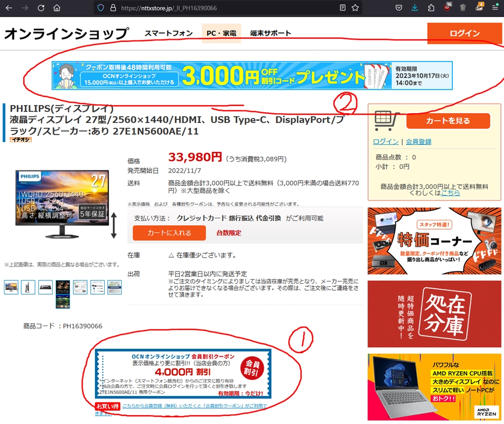Screen dimensions: 504x424
Task: Click the grey trash extension icon
Action: point(463,8)
